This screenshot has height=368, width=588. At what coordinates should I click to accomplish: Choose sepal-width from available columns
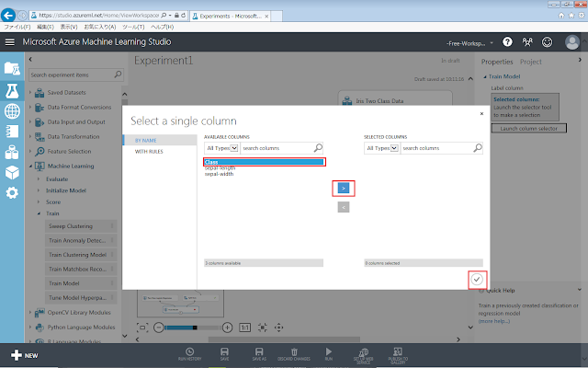coord(219,174)
